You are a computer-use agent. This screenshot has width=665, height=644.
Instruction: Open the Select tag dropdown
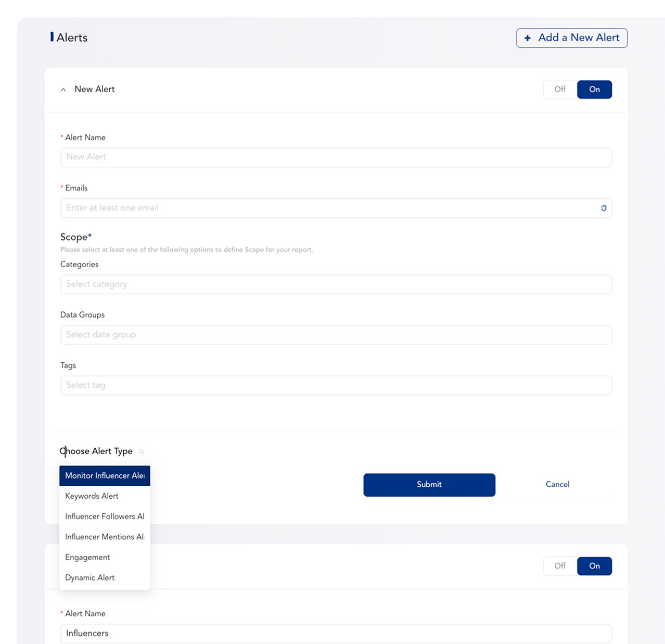(x=336, y=385)
